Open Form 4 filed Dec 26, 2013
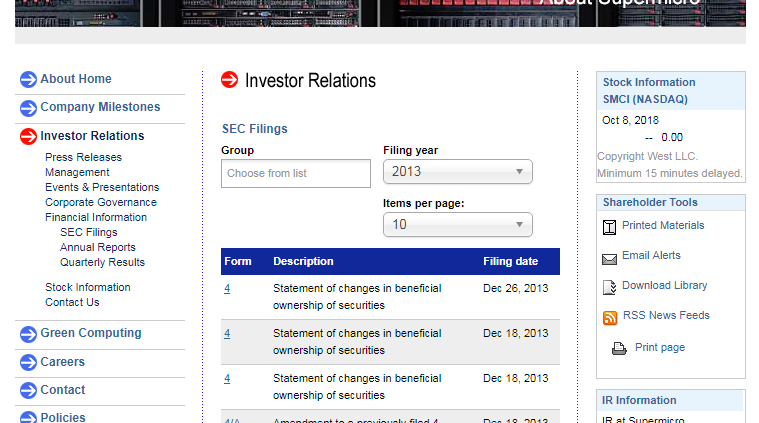The height and width of the screenshot is (423, 759). click(227, 288)
